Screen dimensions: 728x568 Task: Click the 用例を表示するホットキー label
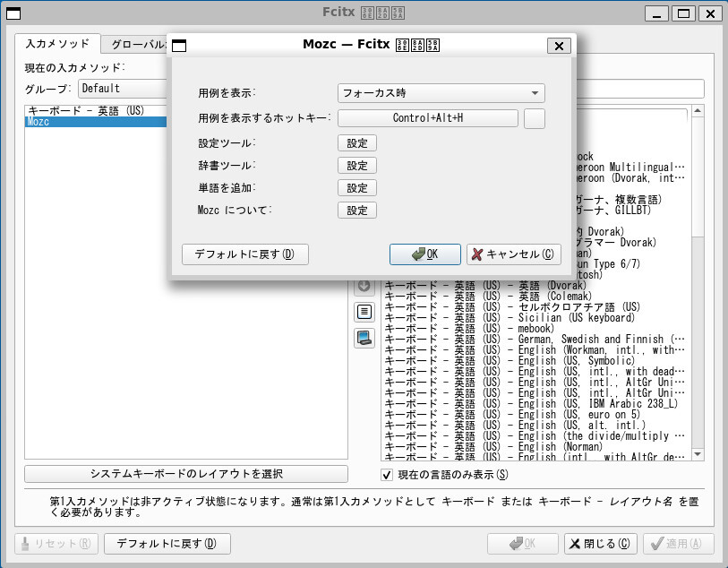click(x=264, y=118)
